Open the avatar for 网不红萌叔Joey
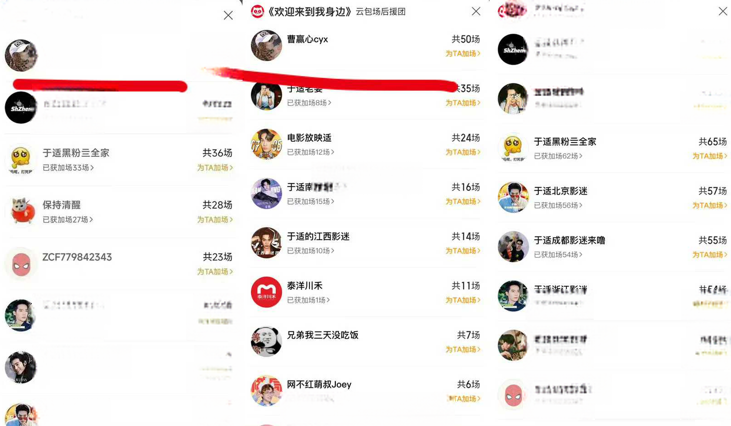Screen dimensions: 731x426 tap(266, 391)
